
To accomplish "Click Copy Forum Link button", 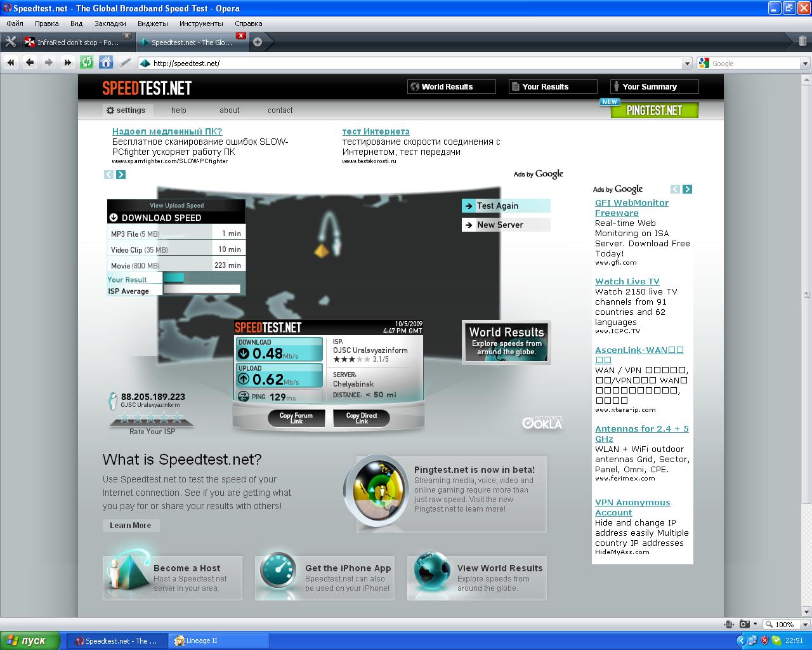I will click(297, 418).
